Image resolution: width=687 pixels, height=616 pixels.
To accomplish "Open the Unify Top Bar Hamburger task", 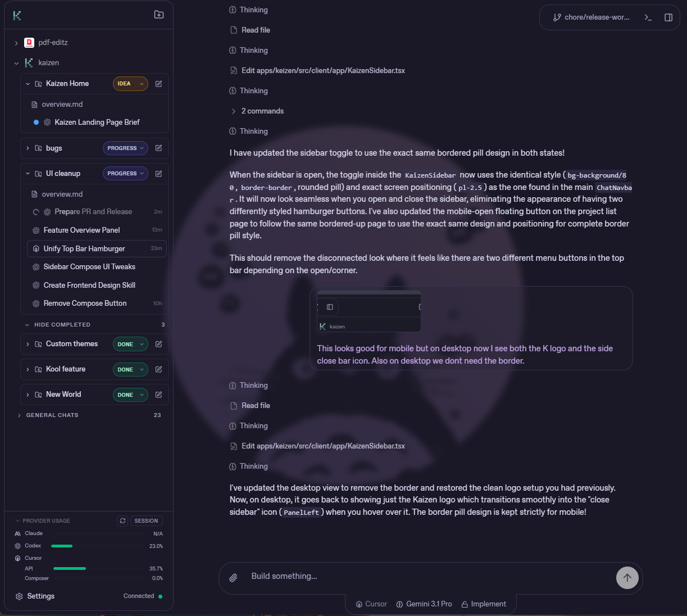I will click(x=85, y=248).
